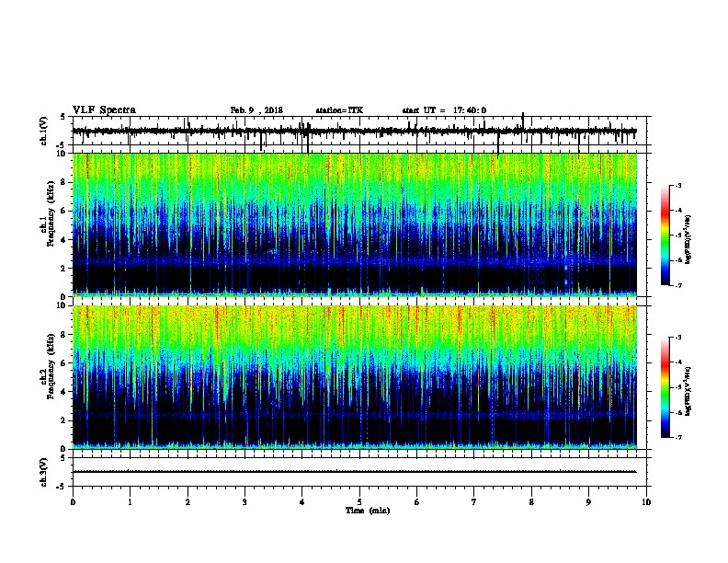728x563 pixels.
Task: Click time axis tick label "9"
Action: pyautogui.click(x=588, y=502)
